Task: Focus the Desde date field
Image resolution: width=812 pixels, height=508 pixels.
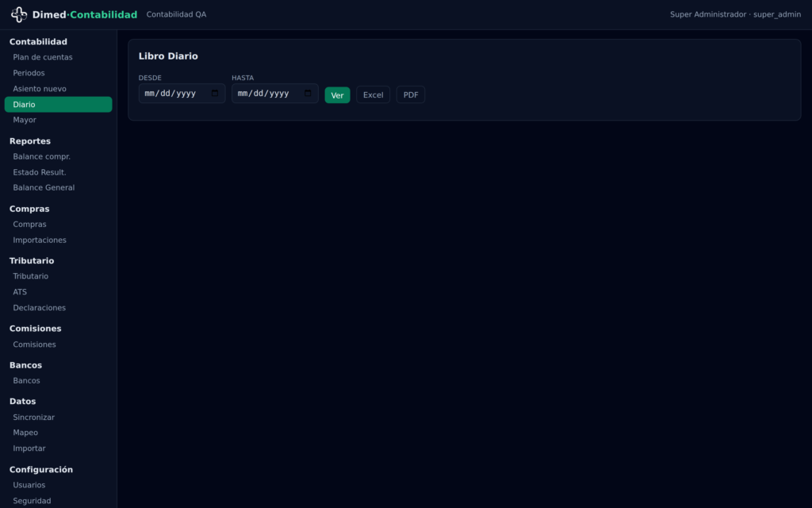Action: click(x=182, y=94)
